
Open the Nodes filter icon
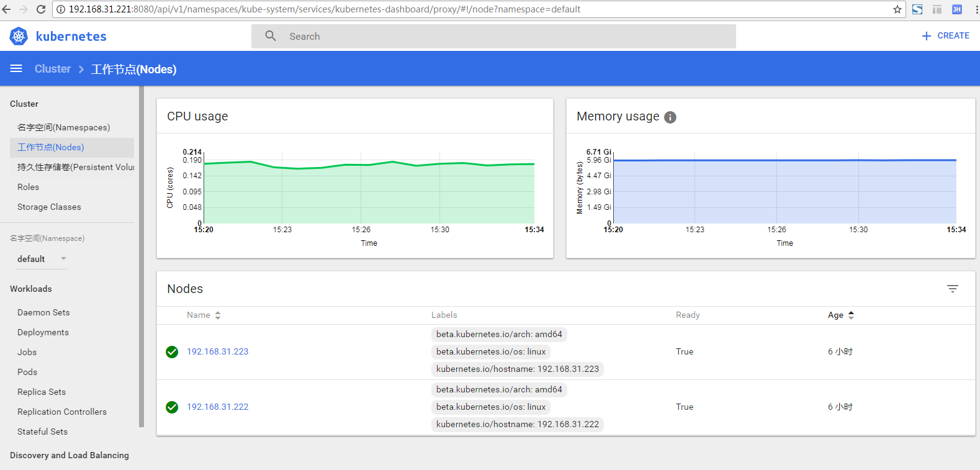953,289
